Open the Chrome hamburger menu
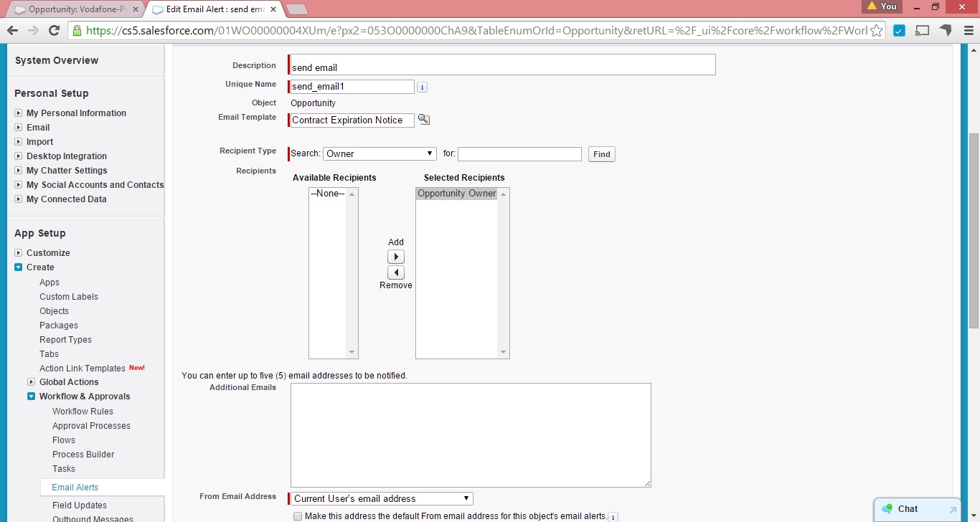The height and width of the screenshot is (522, 980). [x=966, y=31]
